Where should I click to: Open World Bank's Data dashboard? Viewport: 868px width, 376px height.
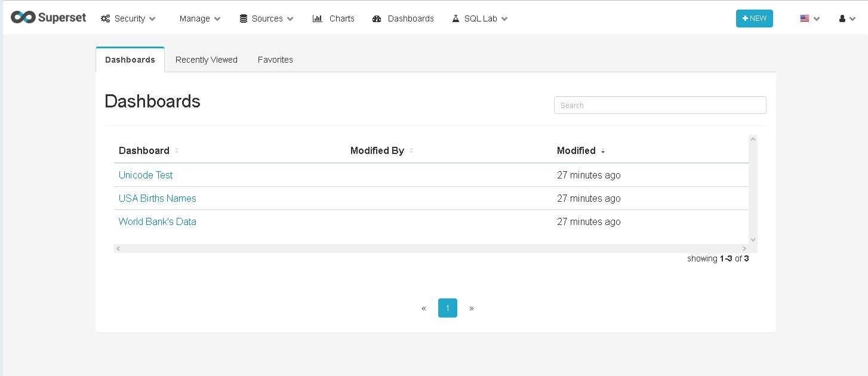click(158, 221)
